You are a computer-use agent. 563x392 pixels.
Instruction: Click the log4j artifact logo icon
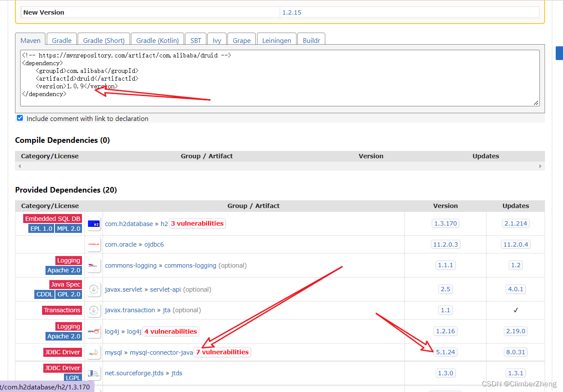coord(94,331)
